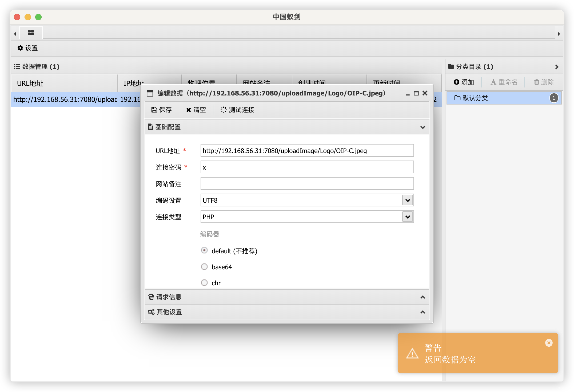Select the base64 encoder radio
Screen dimensions: 574x392
click(x=204, y=267)
